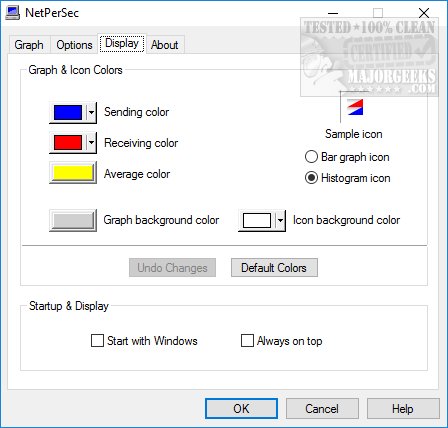Click the white Icon background color swatch
448x428 pixels.
tap(257, 220)
